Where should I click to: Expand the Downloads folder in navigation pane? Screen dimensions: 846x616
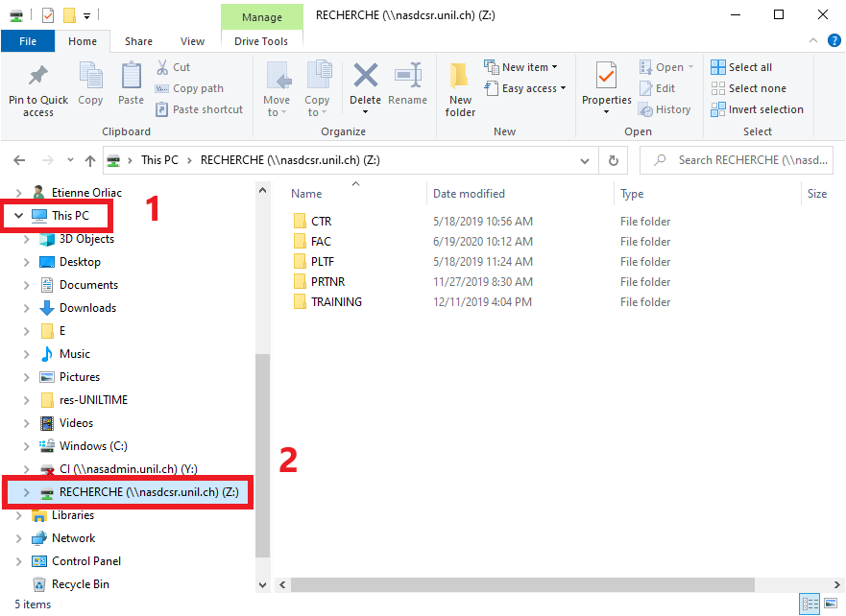point(26,308)
